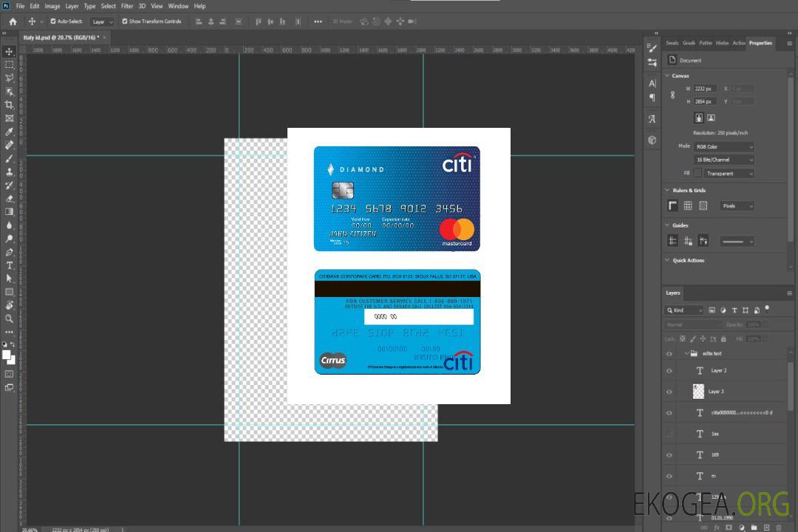Click the Home icon in options bar

[13, 21]
